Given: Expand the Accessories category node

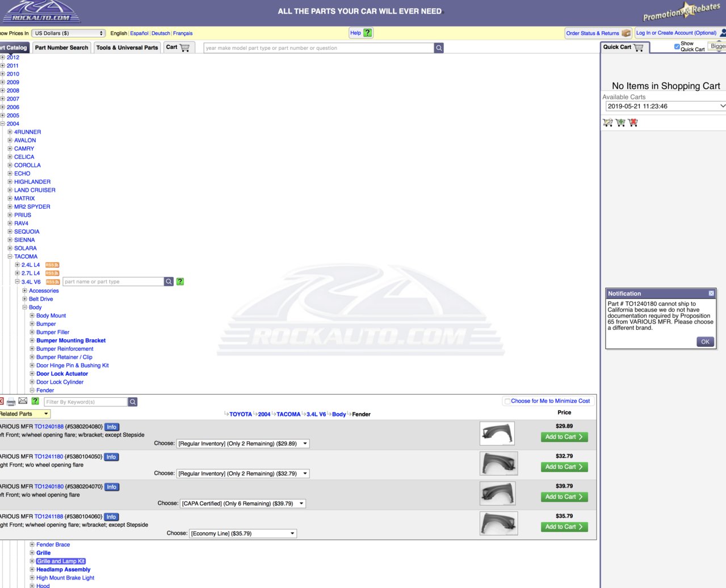Looking at the screenshot, I should tap(24, 291).
